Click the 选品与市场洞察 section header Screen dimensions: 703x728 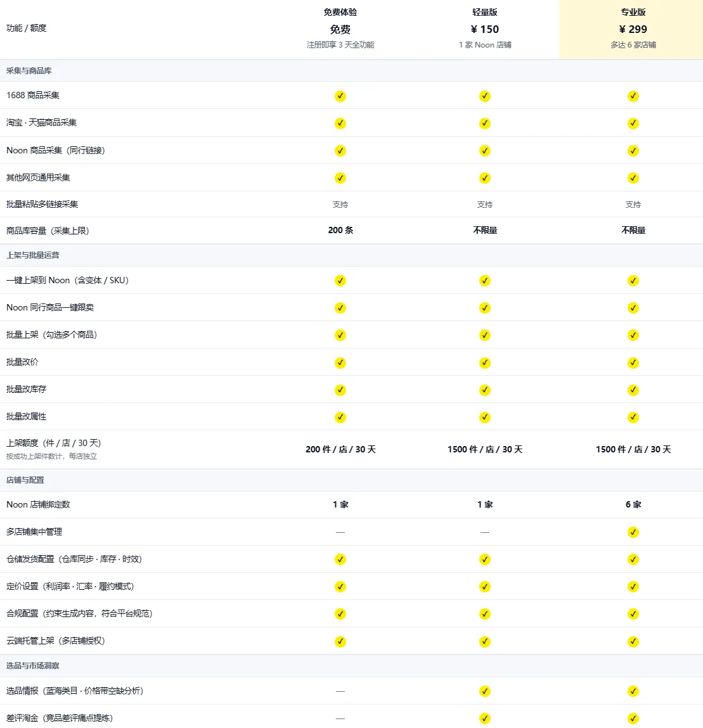pyautogui.click(x=32, y=667)
